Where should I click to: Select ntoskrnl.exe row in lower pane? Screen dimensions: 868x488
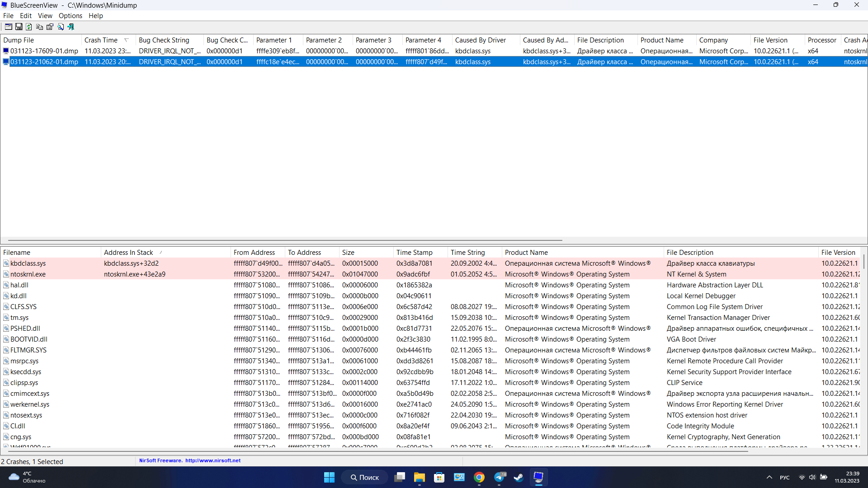[x=430, y=274]
